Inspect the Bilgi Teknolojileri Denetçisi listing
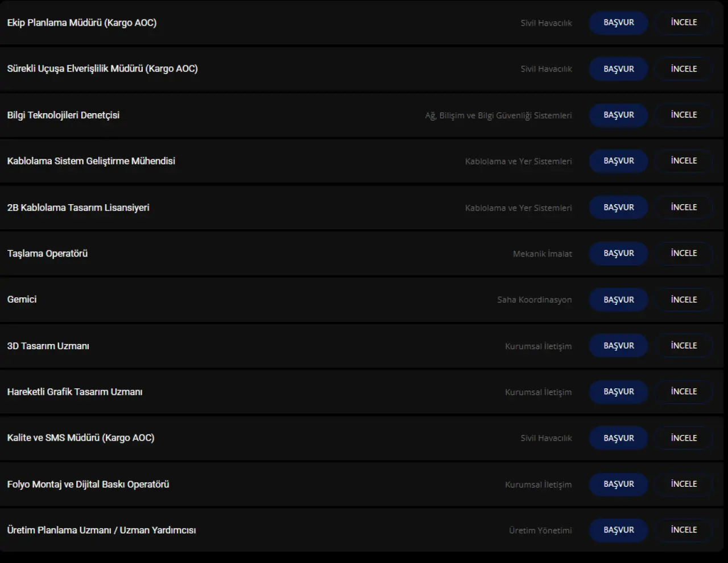This screenshot has width=728, height=563. tap(684, 115)
